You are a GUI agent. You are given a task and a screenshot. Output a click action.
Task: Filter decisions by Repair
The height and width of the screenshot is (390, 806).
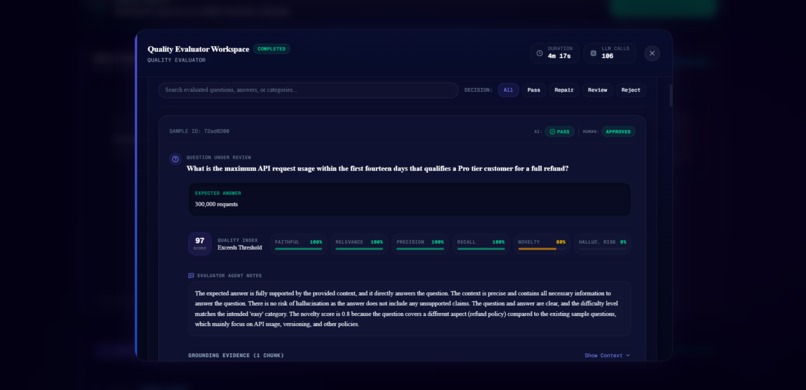coord(564,90)
